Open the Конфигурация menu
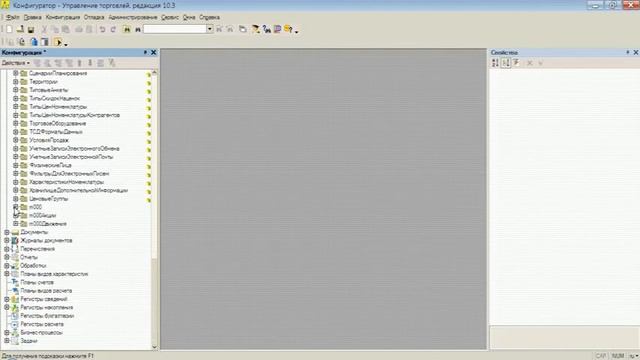The width and height of the screenshot is (640, 360). [x=62, y=17]
